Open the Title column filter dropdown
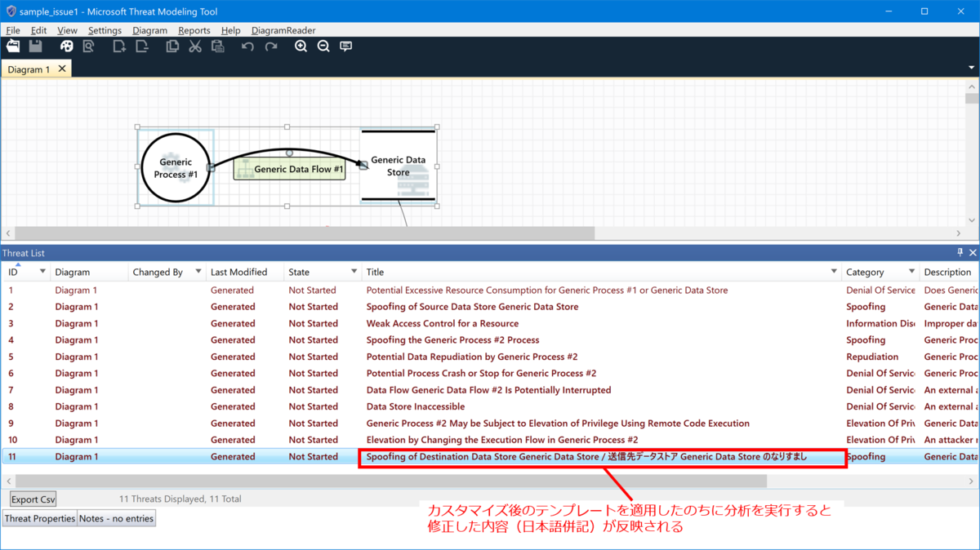Viewport: 980px width, 550px height. coord(834,272)
